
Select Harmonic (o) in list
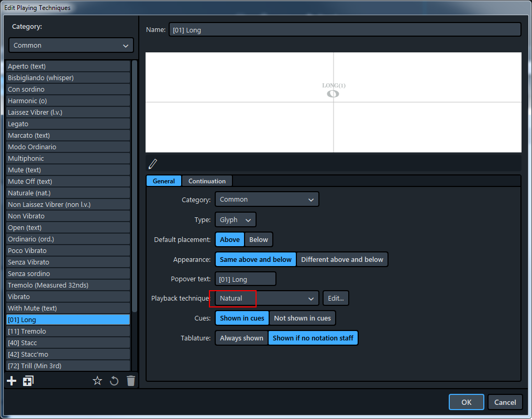68,101
